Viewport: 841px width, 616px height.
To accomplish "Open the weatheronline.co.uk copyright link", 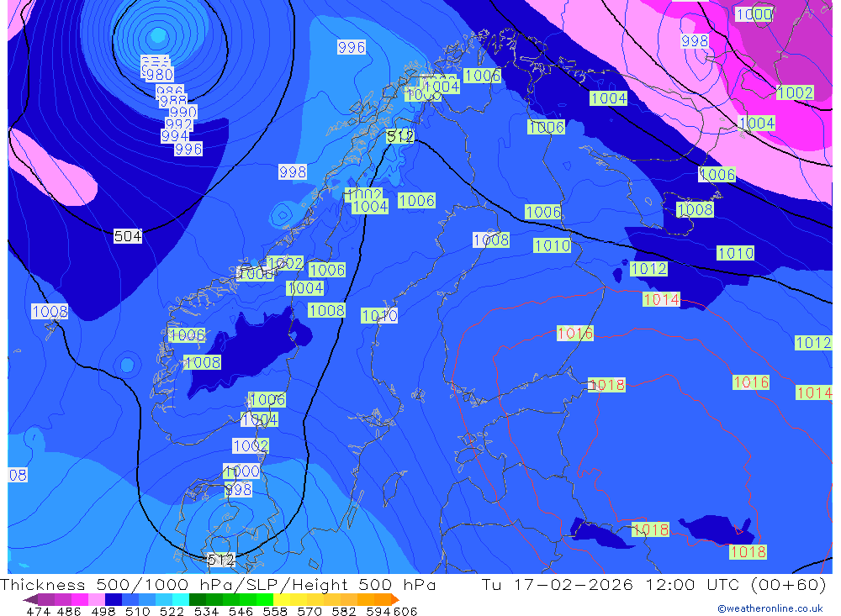I will [770, 608].
